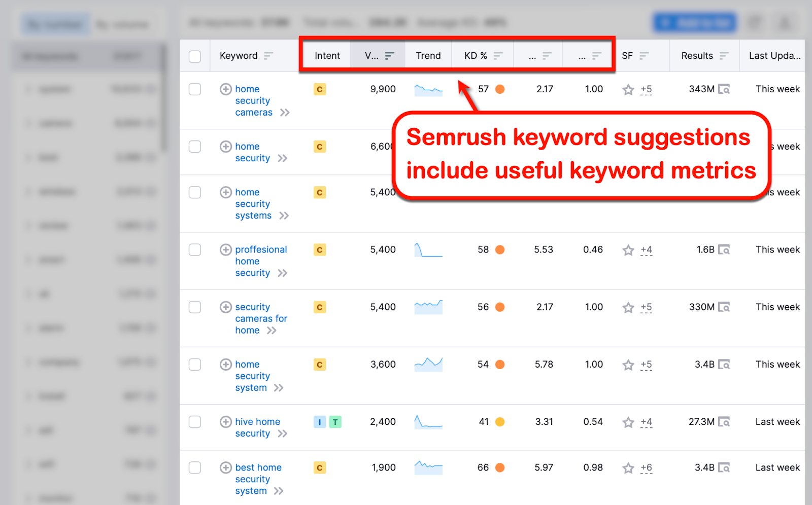Click the Trend column header

(428, 56)
